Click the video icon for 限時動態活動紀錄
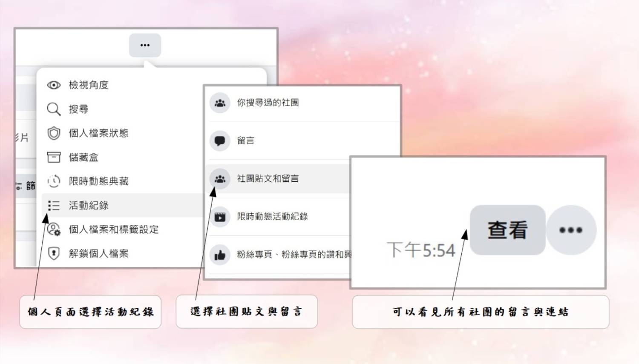639x364 pixels. [220, 217]
